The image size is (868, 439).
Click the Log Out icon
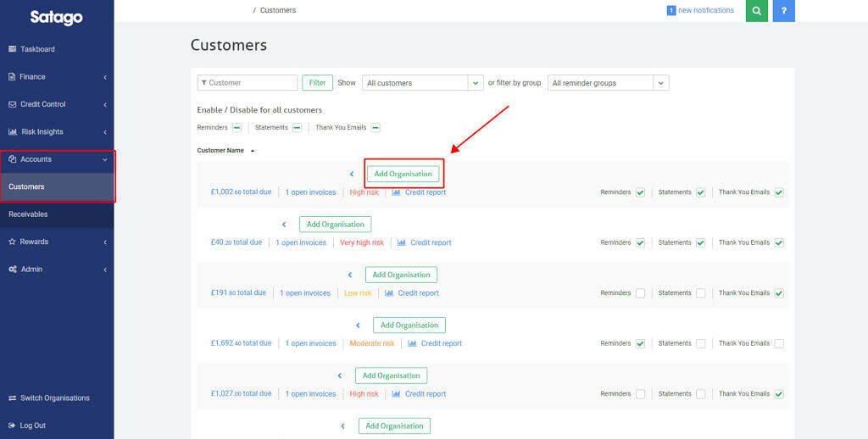click(13, 425)
